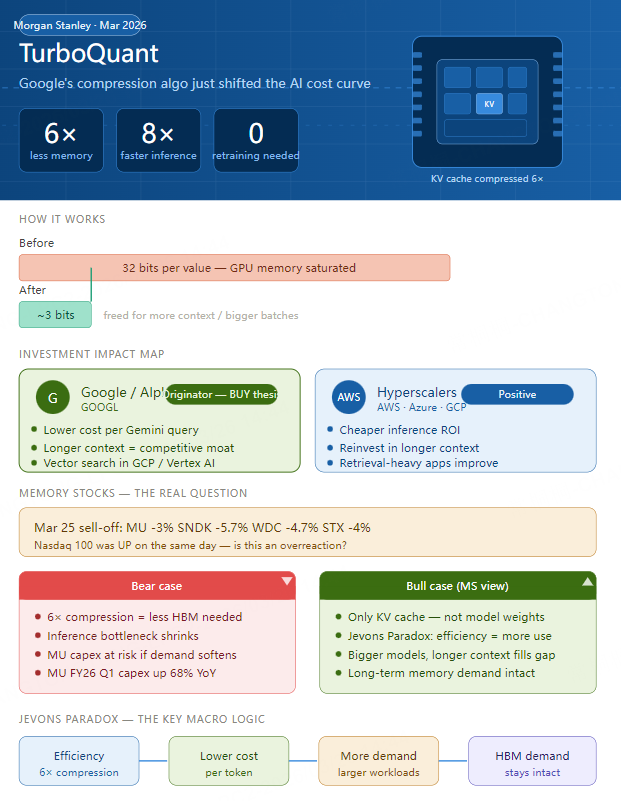
Task: Open the 8× faster inference stat card
Action: (x=158, y=140)
